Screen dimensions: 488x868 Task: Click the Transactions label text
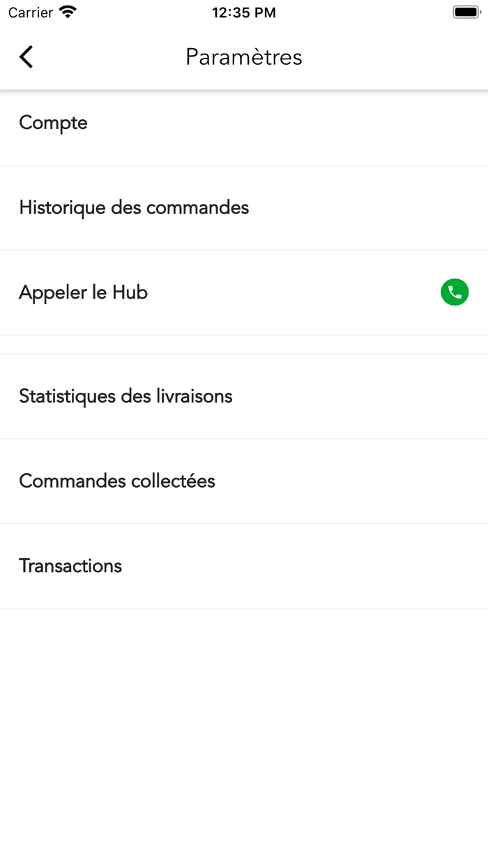point(70,566)
